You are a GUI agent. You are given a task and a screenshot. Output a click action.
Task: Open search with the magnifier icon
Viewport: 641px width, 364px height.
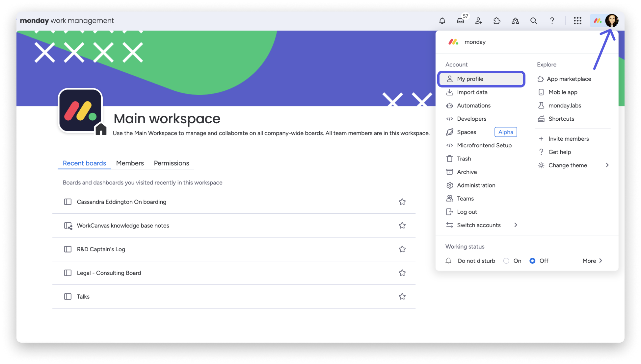coord(534,21)
